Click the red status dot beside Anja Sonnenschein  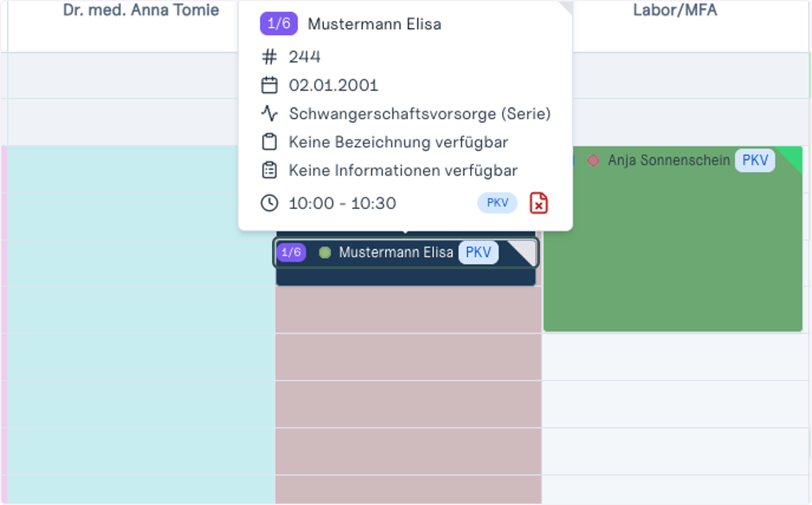593,161
